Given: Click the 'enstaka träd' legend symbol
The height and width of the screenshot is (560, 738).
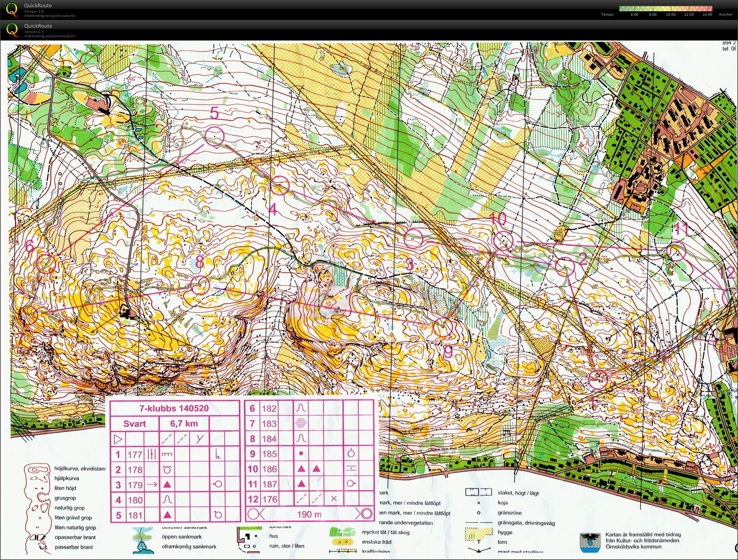Looking at the screenshot, I should pos(343,542).
